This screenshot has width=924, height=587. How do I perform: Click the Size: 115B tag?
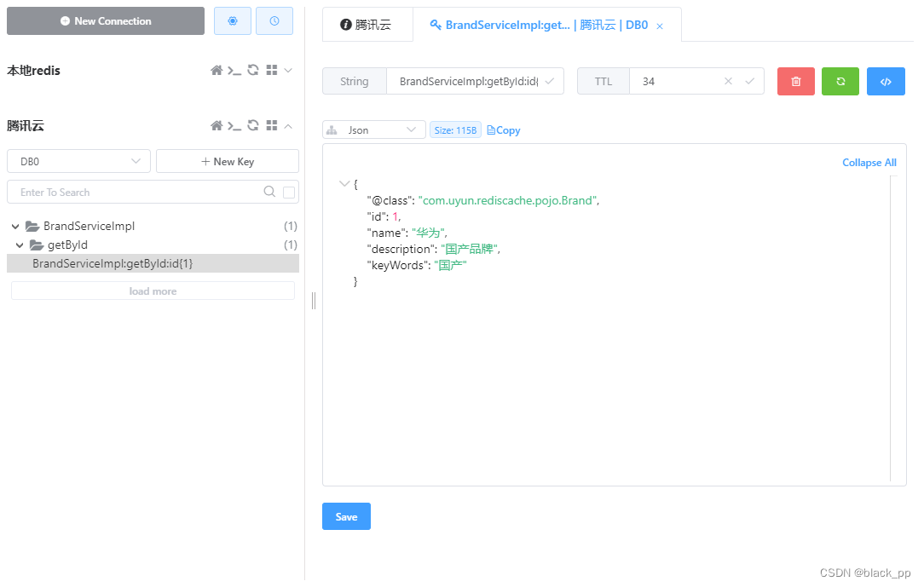455,130
